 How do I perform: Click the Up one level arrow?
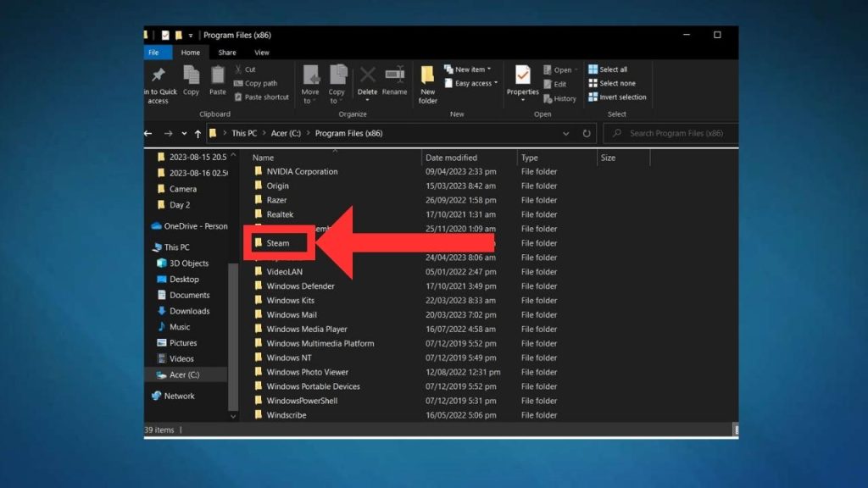click(x=198, y=133)
